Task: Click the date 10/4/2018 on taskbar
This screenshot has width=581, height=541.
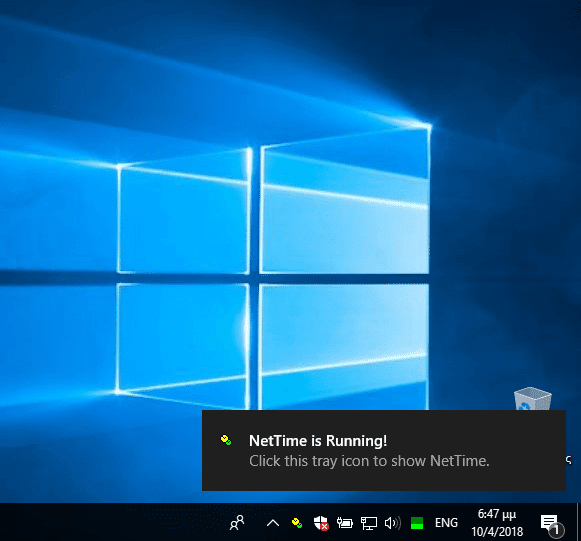Action: coord(497,532)
